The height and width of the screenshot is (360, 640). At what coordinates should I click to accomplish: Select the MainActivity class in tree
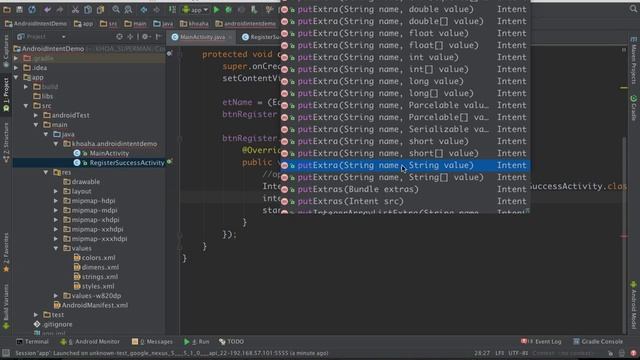(x=109, y=153)
